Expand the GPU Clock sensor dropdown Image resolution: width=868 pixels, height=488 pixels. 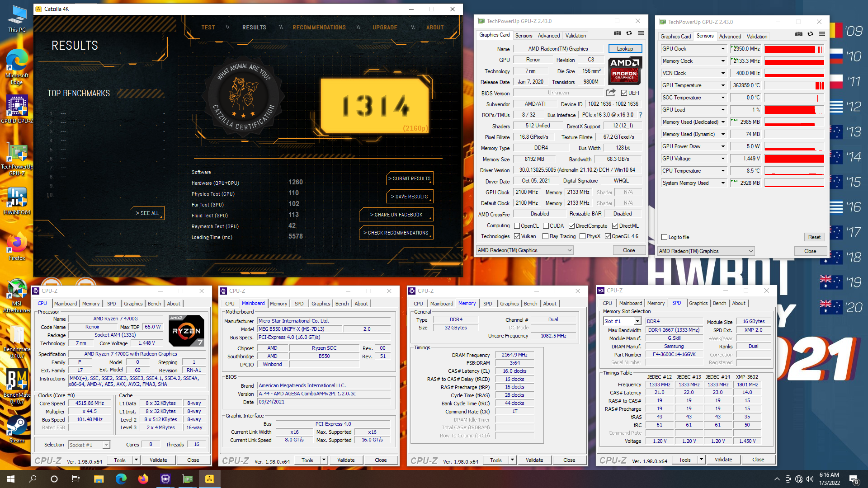[x=723, y=49]
